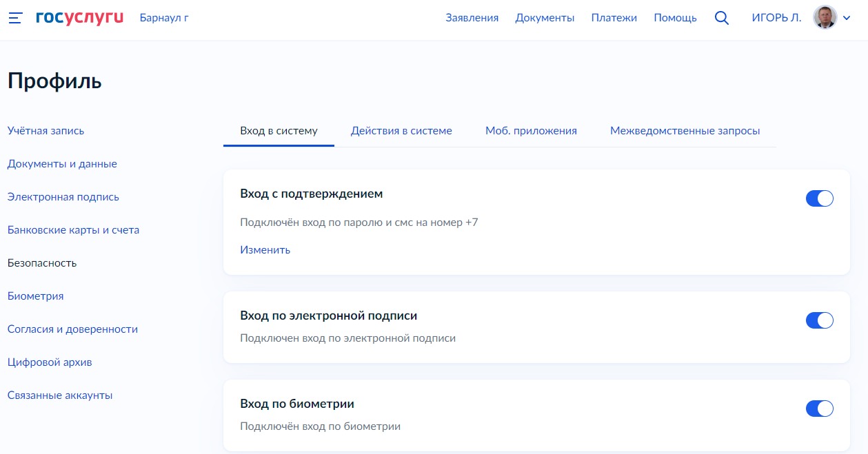This screenshot has width=868, height=454.
Task: Open Документы in top navigation
Action: coord(545,18)
